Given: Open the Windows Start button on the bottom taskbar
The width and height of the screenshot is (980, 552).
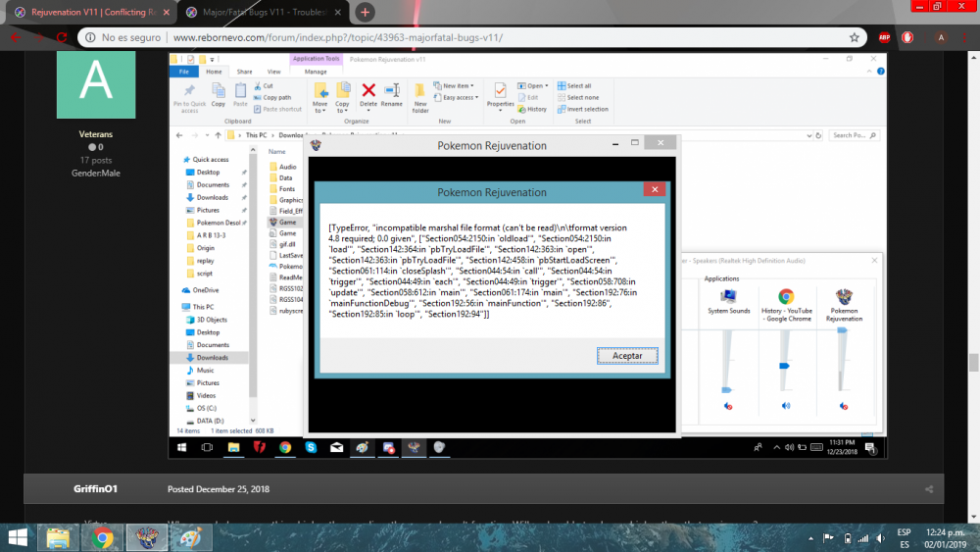Looking at the screenshot, I should (x=18, y=537).
